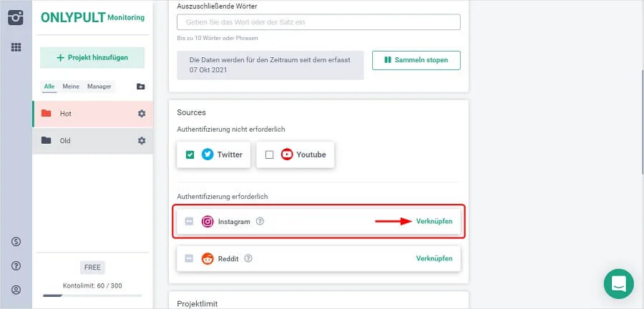Image resolution: width=644 pixels, height=309 pixels.
Task: Focus the Auszuschließende Wörter input field
Action: point(318,22)
